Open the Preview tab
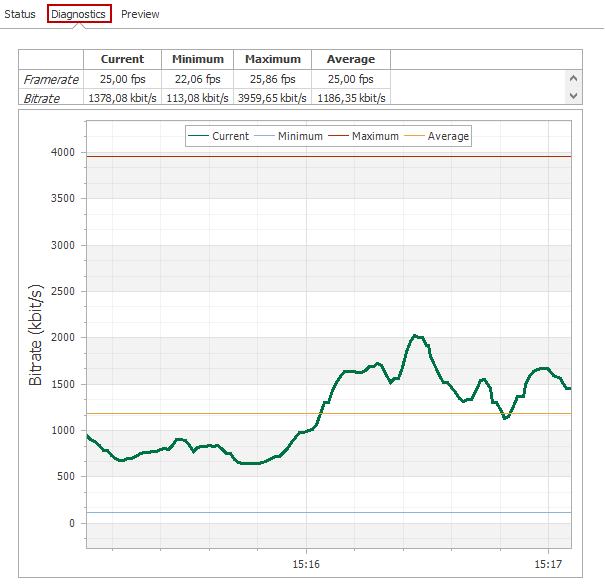605x586 pixels. pos(140,14)
